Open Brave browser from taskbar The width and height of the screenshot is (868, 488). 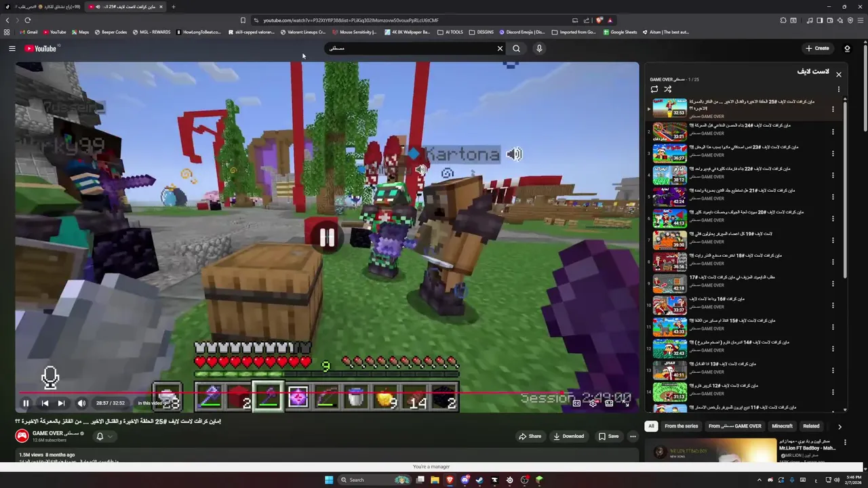click(x=450, y=480)
